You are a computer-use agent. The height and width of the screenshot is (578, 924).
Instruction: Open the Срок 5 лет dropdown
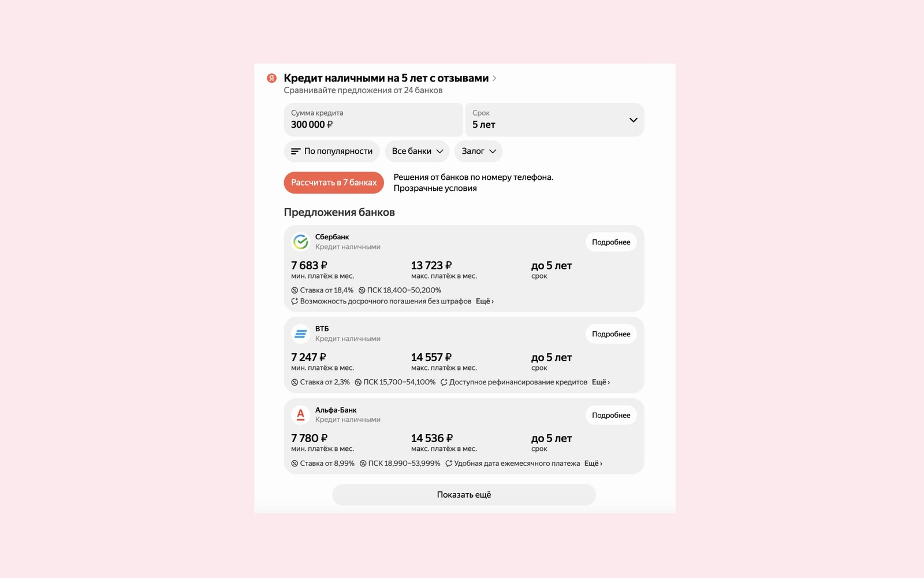pyautogui.click(x=554, y=120)
